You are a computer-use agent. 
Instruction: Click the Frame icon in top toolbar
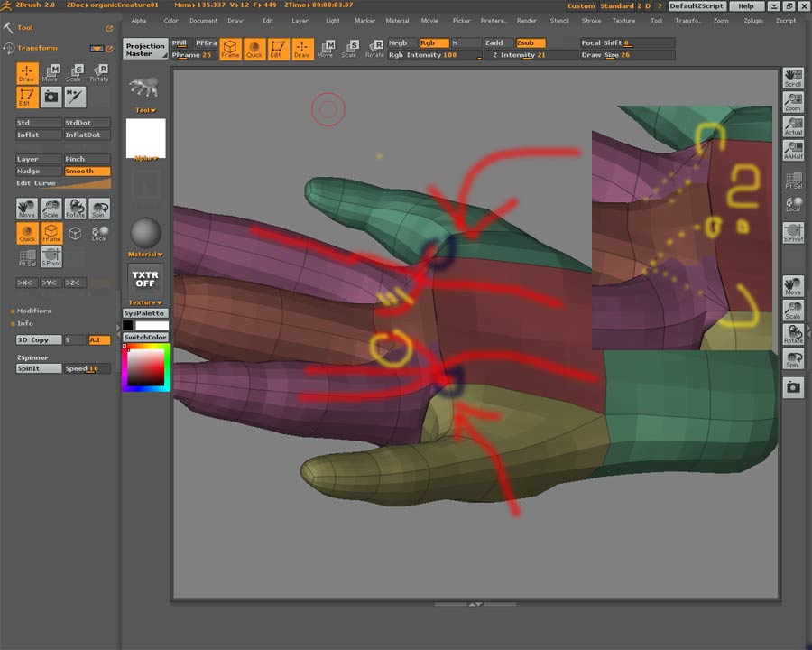231,49
